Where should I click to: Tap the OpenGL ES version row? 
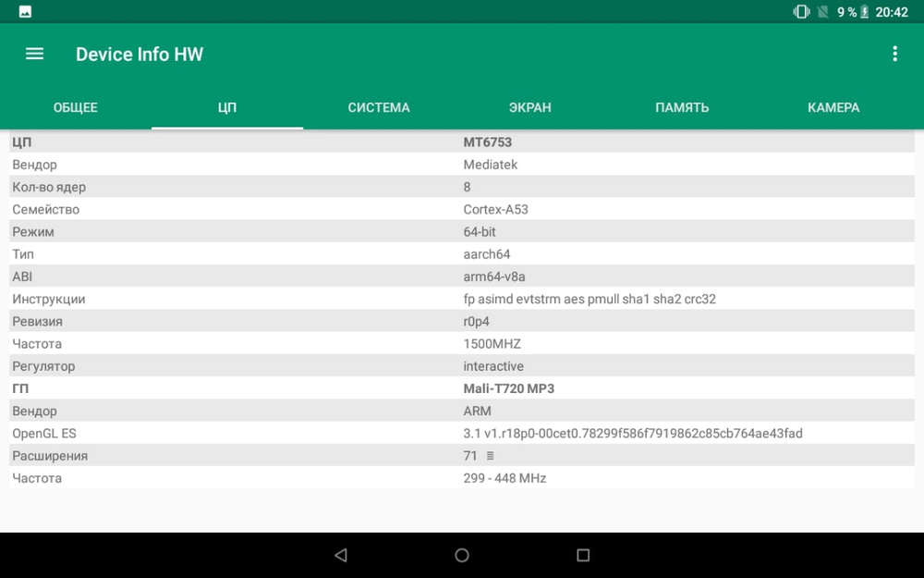(x=462, y=433)
